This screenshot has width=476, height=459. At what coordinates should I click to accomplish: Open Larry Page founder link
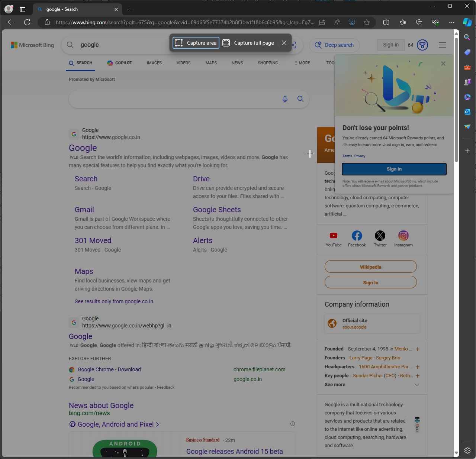[361, 358]
